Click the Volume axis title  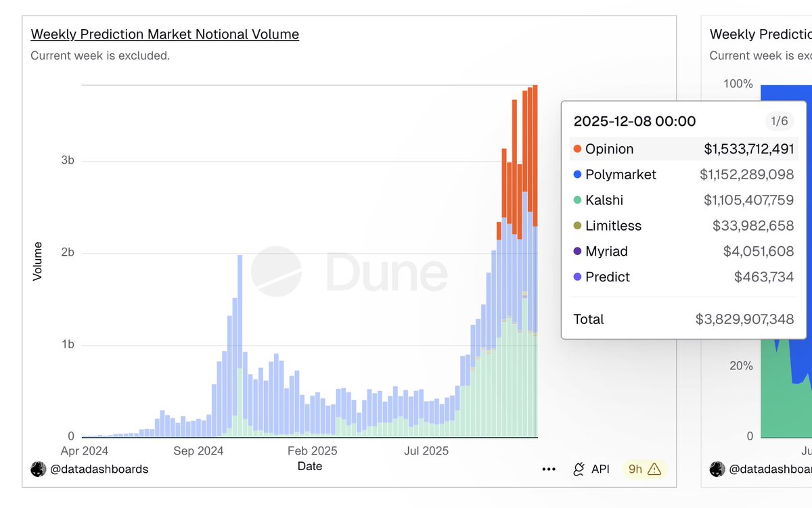(37, 261)
